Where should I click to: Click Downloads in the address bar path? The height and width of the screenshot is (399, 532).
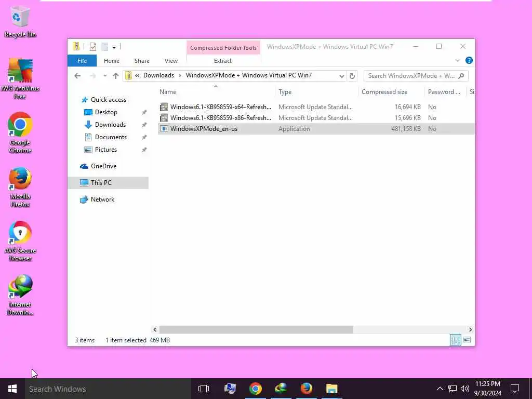click(x=158, y=75)
